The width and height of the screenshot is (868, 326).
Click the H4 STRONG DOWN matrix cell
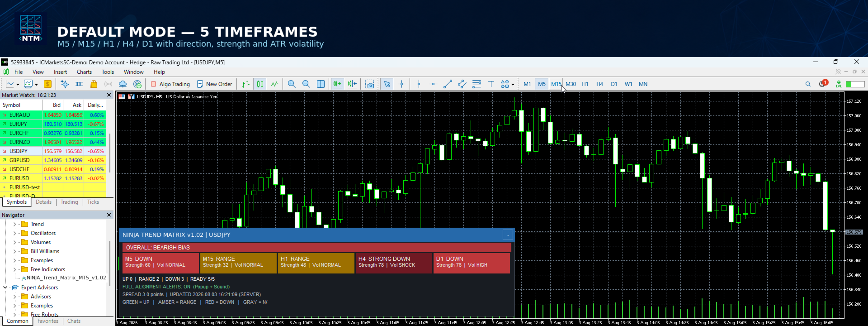pyautogui.click(x=394, y=263)
